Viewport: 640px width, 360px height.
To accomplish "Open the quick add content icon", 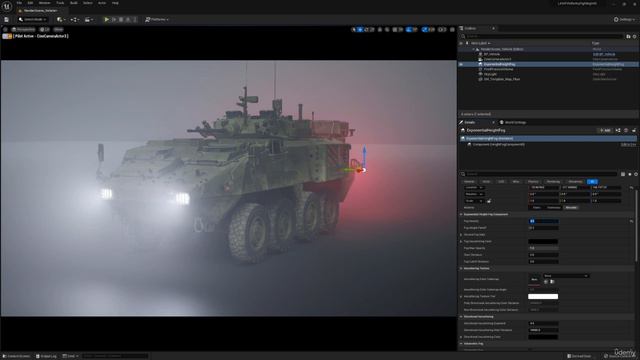I will [x=61, y=19].
